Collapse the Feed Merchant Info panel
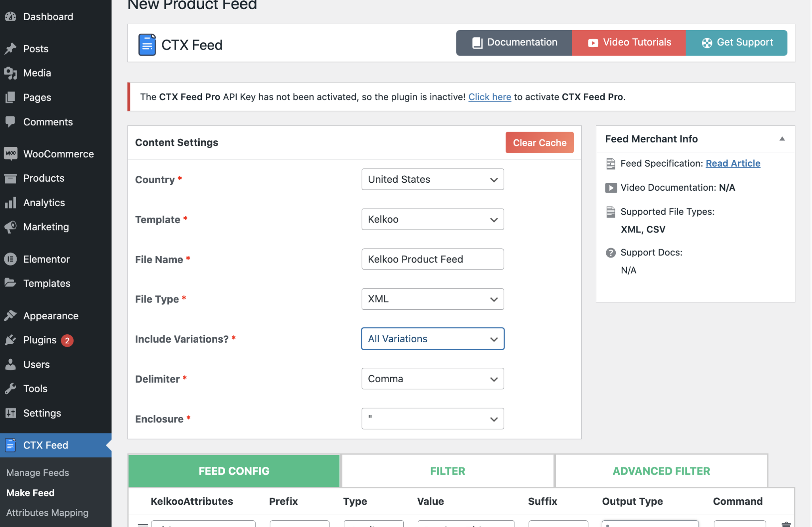Screen dimensions: 812x527 point(781,139)
